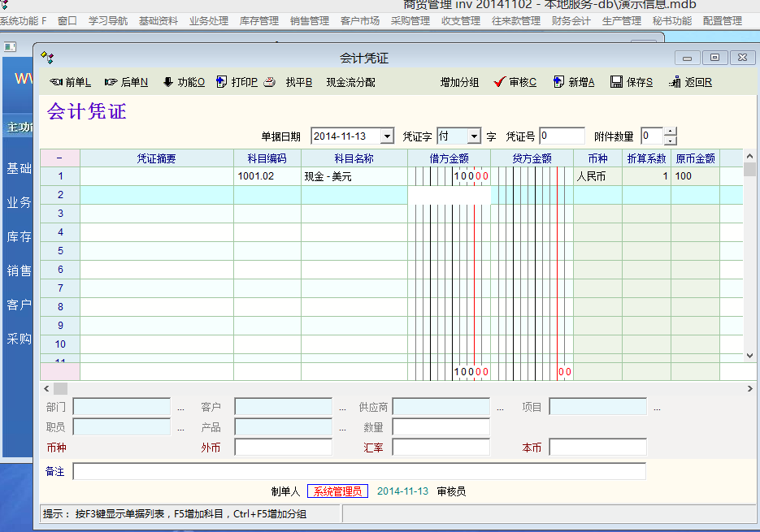760x532 pixels.
Task: Increase the 附件数量 attachment count
Action: pyautogui.click(x=670, y=132)
